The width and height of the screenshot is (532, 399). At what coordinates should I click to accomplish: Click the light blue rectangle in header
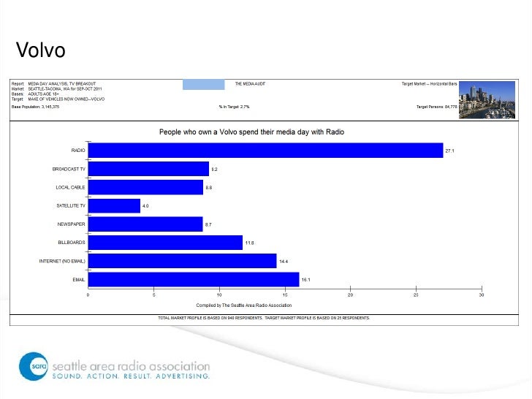[x=204, y=85]
